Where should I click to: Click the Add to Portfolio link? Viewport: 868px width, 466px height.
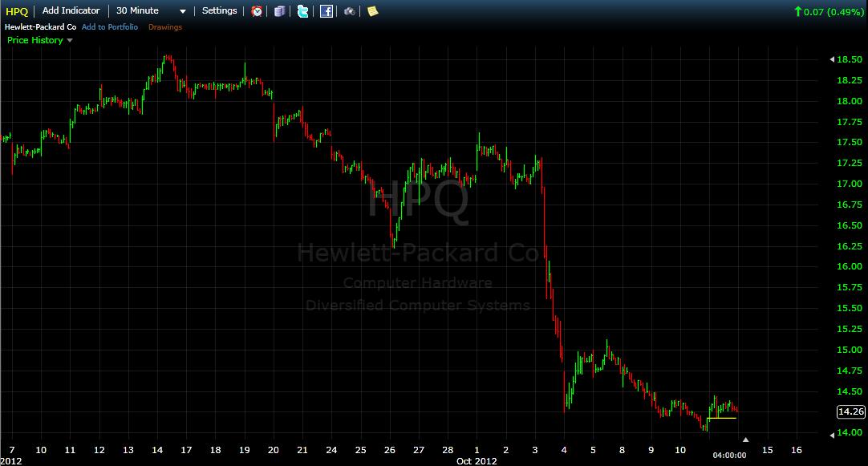[110, 27]
